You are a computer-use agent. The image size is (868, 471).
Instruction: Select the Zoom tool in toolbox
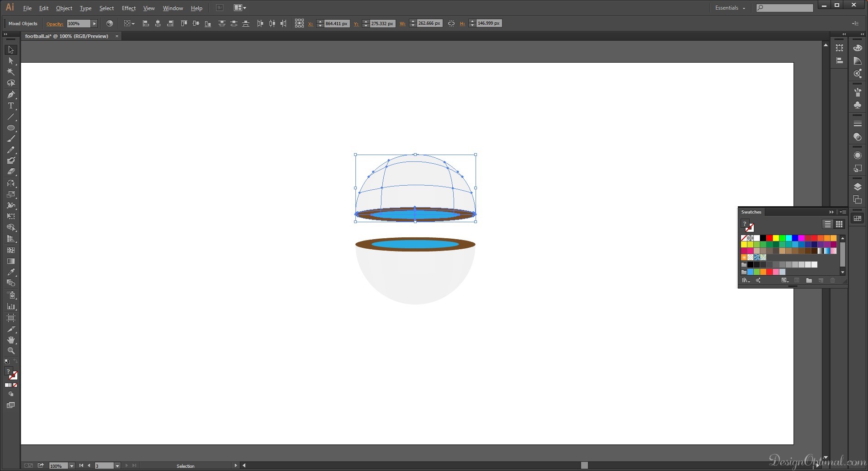tap(11, 351)
